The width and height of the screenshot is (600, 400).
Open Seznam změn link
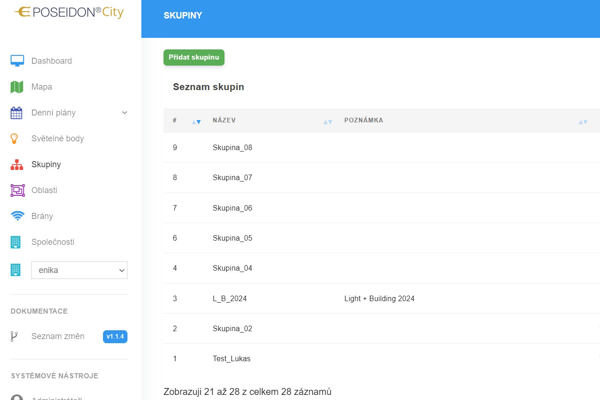point(58,336)
